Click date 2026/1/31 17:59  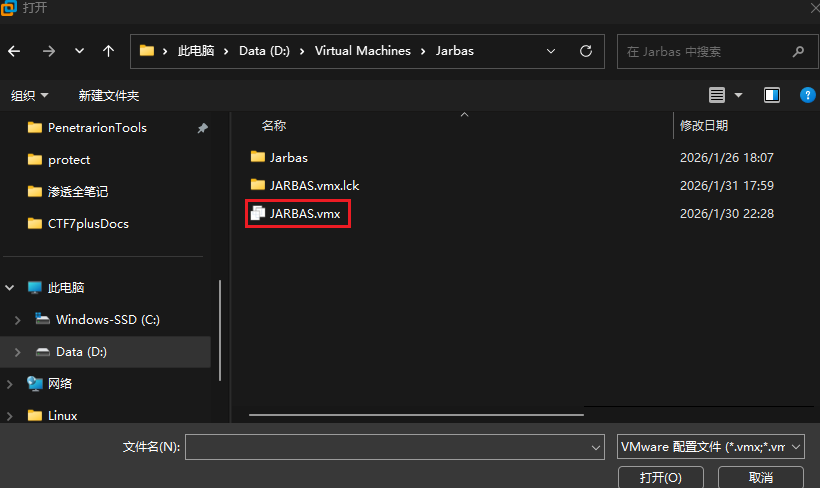[726, 186]
